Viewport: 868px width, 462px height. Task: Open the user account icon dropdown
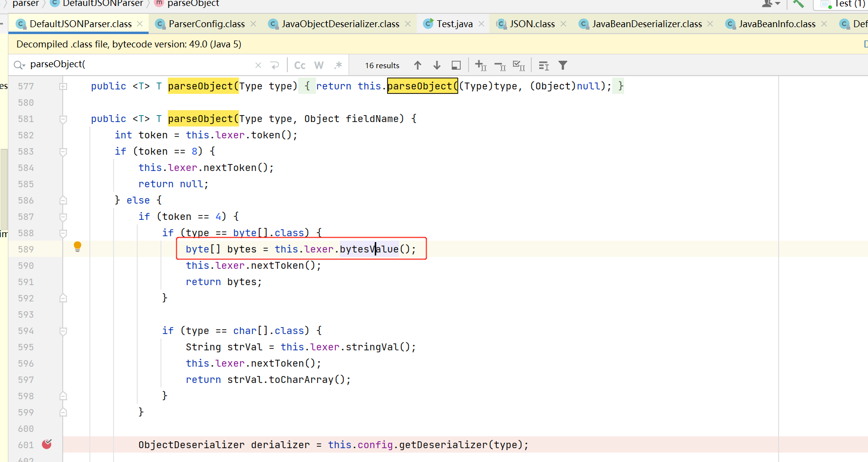(770, 3)
